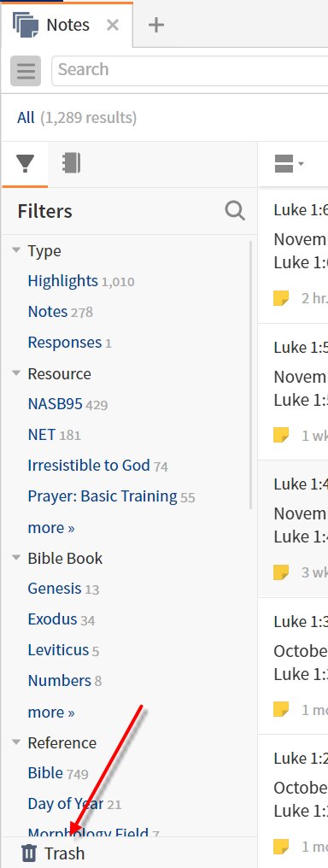Click the yellow note icon on the first Luke note
The width and height of the screenshot is (328, 868).
[281, 298]
